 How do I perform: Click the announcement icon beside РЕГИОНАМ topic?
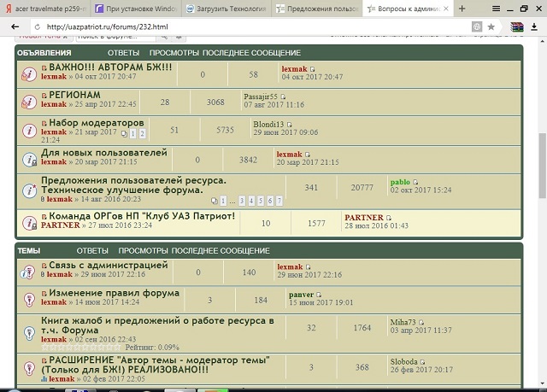coord(28,100)
